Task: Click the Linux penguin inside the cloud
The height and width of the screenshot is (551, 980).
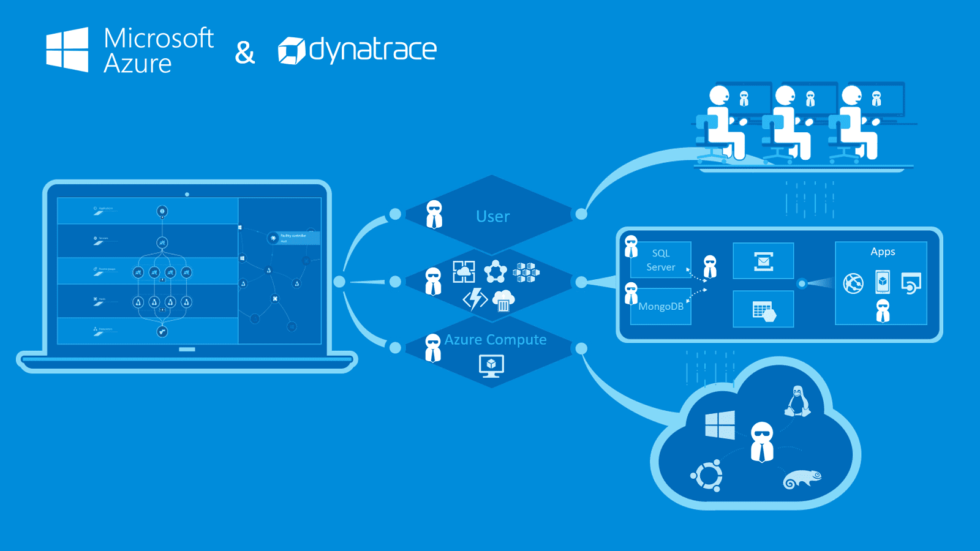Action: tap(797, 402)
